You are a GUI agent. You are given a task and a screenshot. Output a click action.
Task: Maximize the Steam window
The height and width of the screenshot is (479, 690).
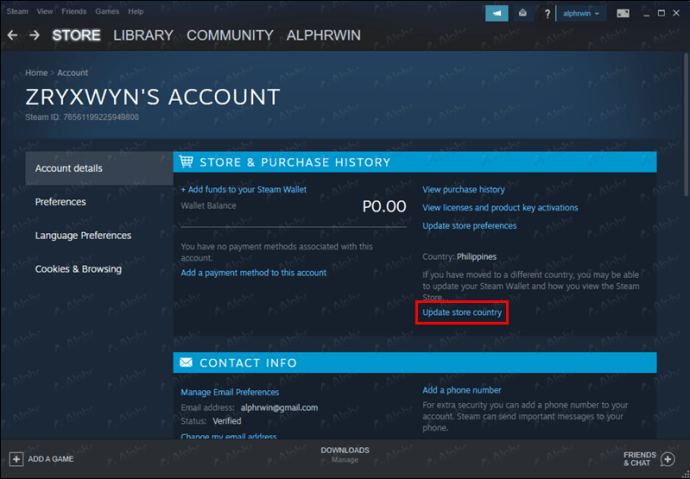[661, 14]
